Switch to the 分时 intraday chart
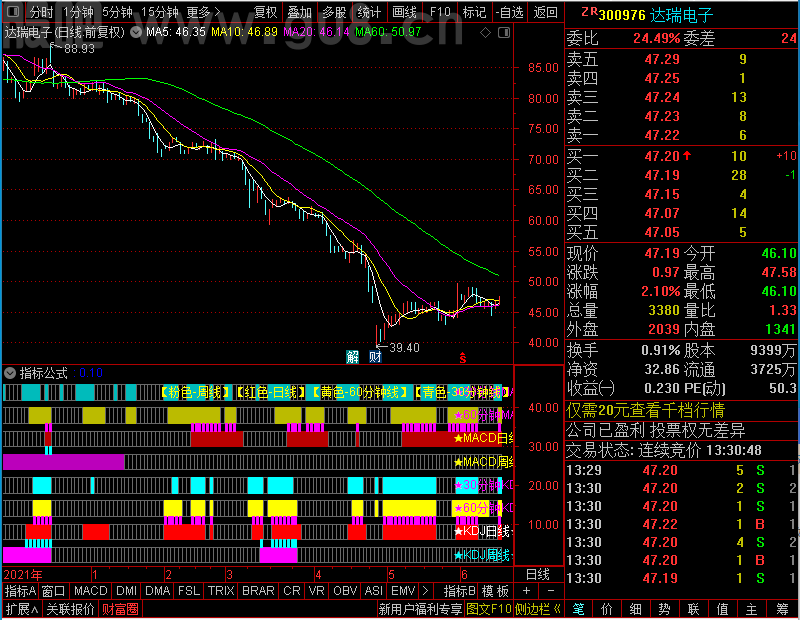This screenshot has height=620, width=800. click(x=41, y=12)
